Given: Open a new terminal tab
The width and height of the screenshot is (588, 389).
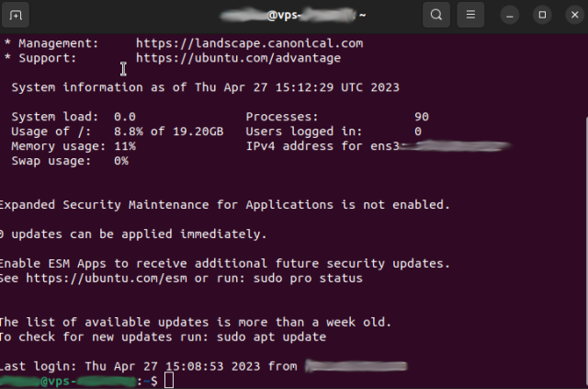Looking at the screenshot, I should [x=16, y=15].
